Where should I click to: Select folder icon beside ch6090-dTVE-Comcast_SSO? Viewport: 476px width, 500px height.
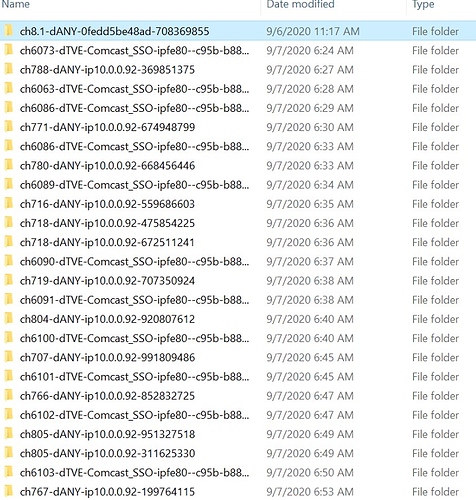coord(8,261)
